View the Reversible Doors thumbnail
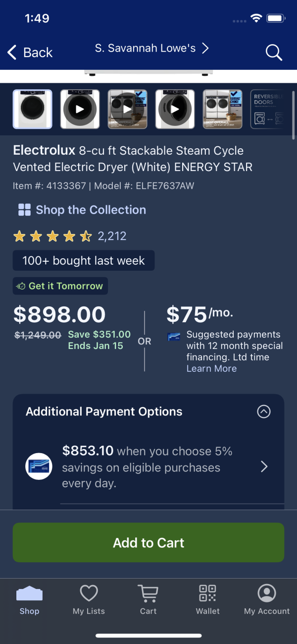The width and height of the screenshot is (297, 644). (269, 109)
